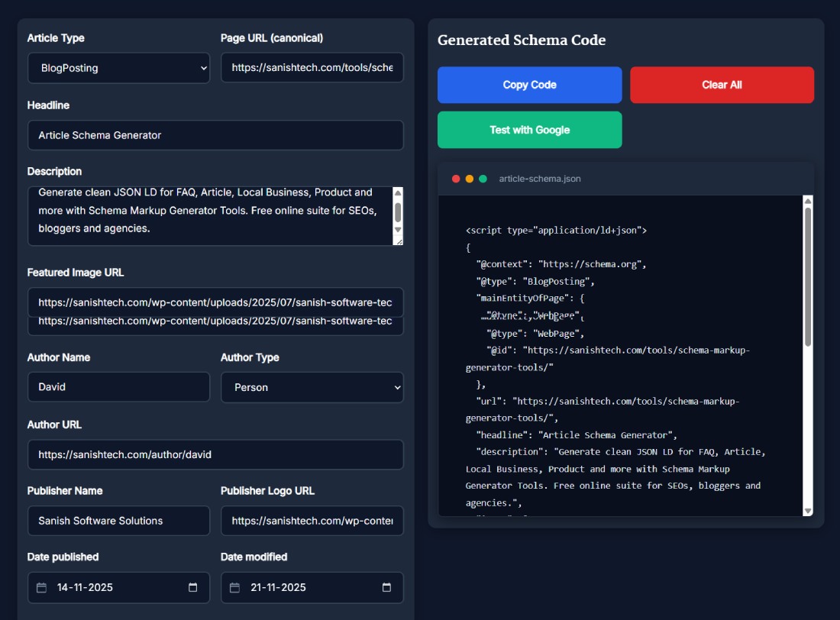Open the Author Type dropdown
Image resolution: width=840 pixels, height=620 pixels.
coord(312,387)
